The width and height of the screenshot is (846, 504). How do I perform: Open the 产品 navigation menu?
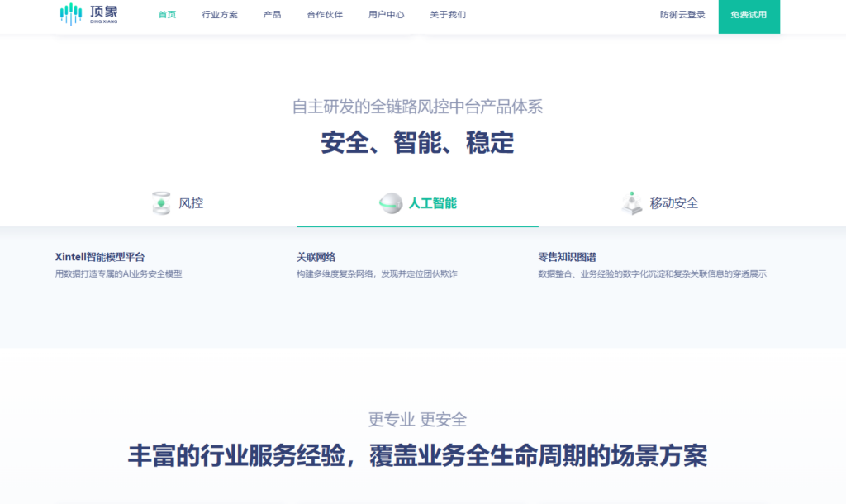click(x=272, y=14)
